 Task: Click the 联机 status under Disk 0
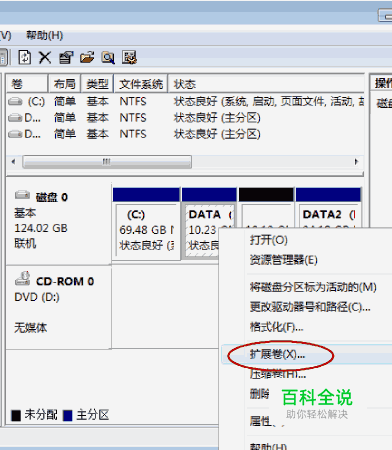click(x=25, y=244)
